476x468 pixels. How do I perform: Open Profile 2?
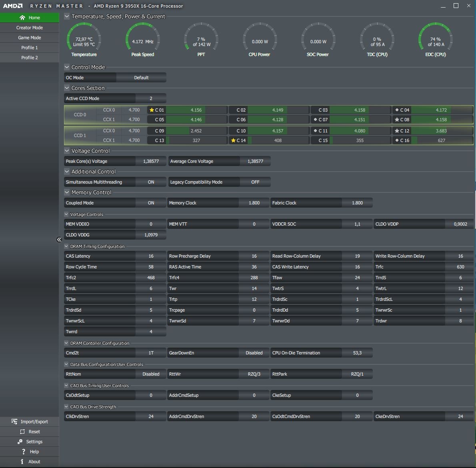(x=30, y=58)
